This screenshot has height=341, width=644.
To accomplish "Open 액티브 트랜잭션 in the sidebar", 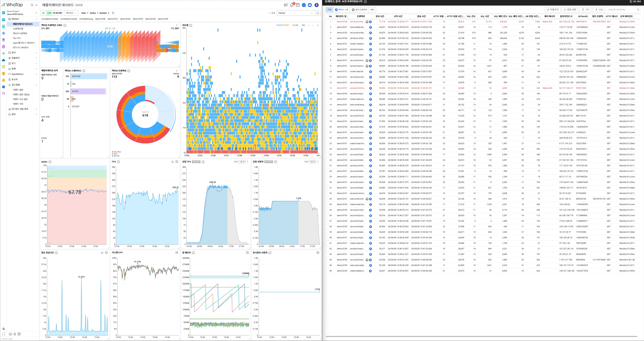I will [x=20, y=33].
